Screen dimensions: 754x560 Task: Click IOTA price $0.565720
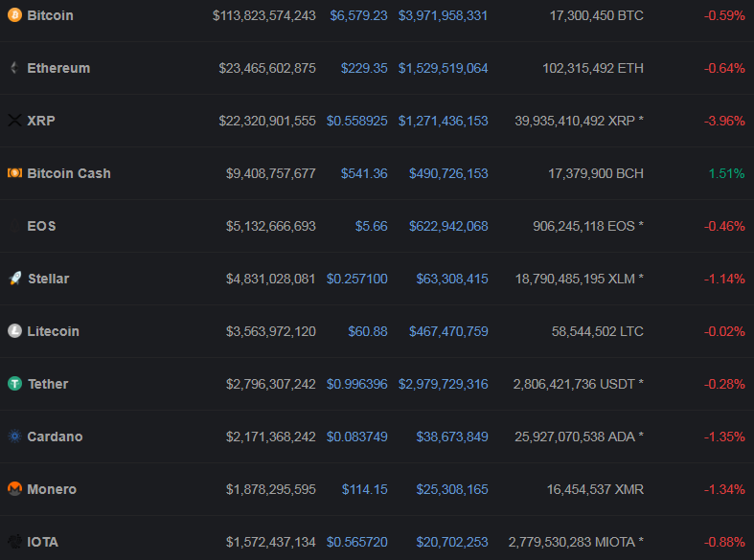[x=356, y=542]
